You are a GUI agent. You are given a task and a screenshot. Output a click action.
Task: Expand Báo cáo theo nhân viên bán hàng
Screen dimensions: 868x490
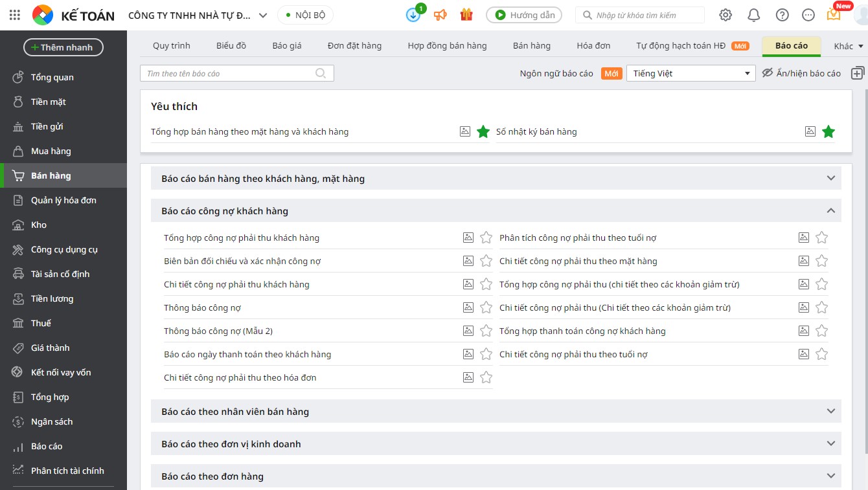click(496, 411)
